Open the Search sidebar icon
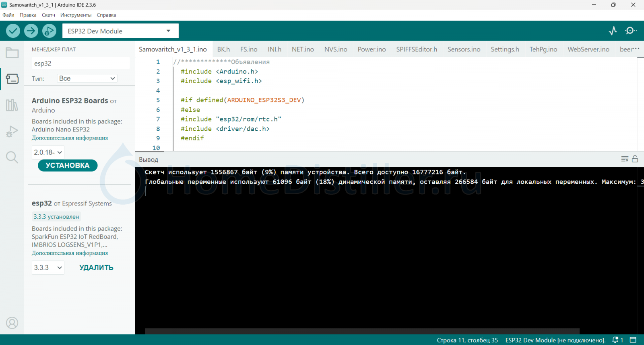This screenshot has height=345, width=644. click(x=12, y=157)
